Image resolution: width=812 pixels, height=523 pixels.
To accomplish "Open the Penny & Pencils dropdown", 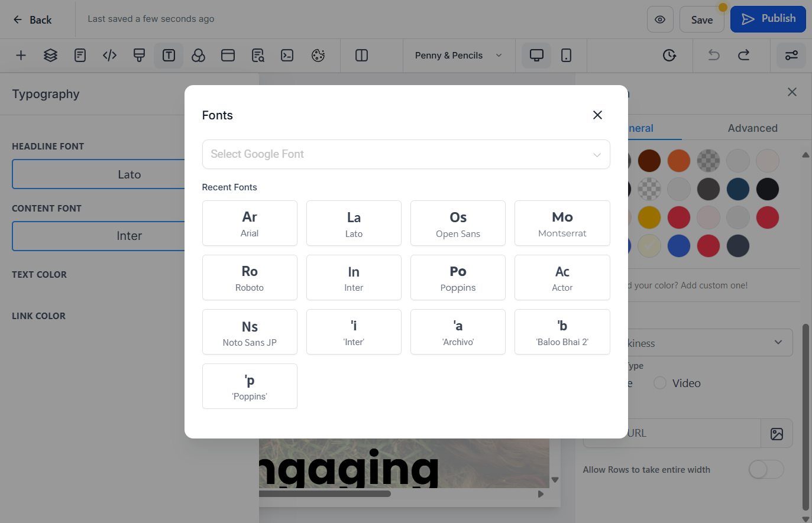I will click(459, 56).
